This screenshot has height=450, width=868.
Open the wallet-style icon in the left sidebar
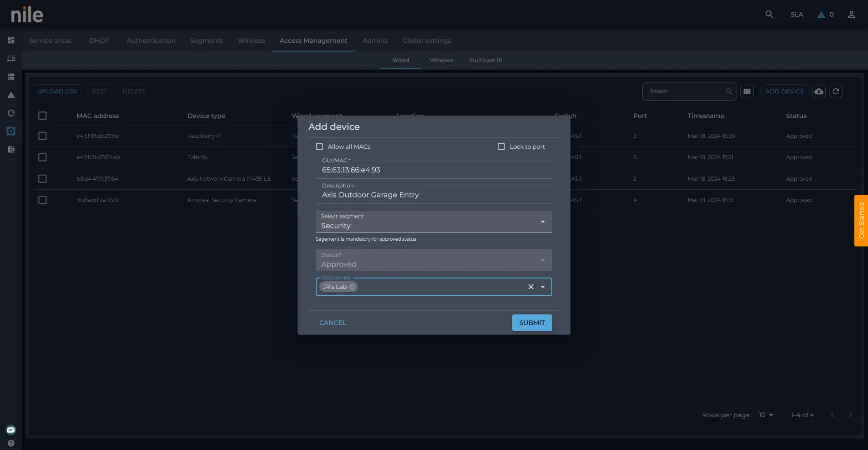(11, 150)
